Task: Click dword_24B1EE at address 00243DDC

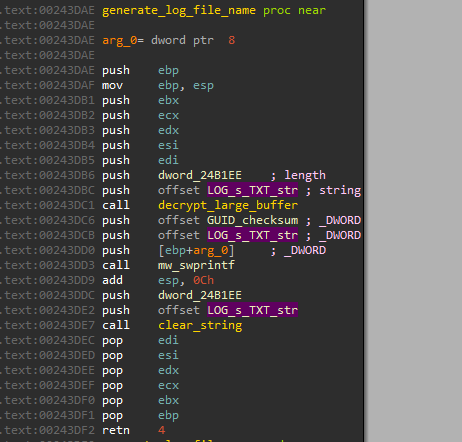Action: coord(200,295)
